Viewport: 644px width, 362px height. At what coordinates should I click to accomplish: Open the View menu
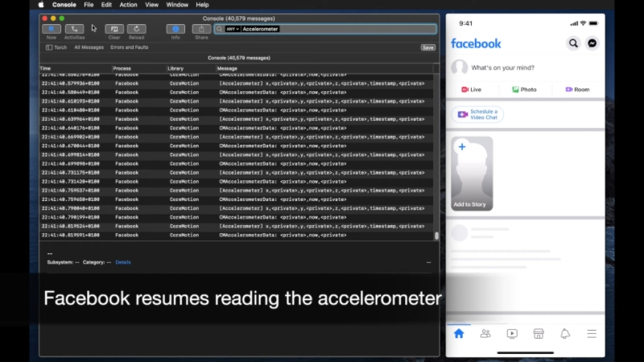click(x=151, y=5)
